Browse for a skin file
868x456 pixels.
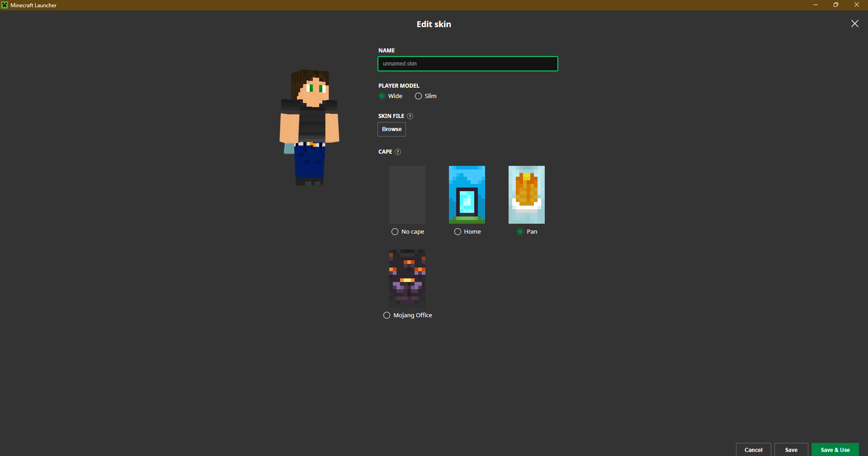[x=392, y=129]
